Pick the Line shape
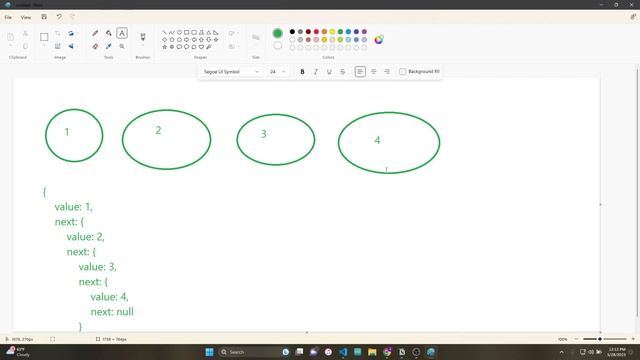 [x=164, y=32]
